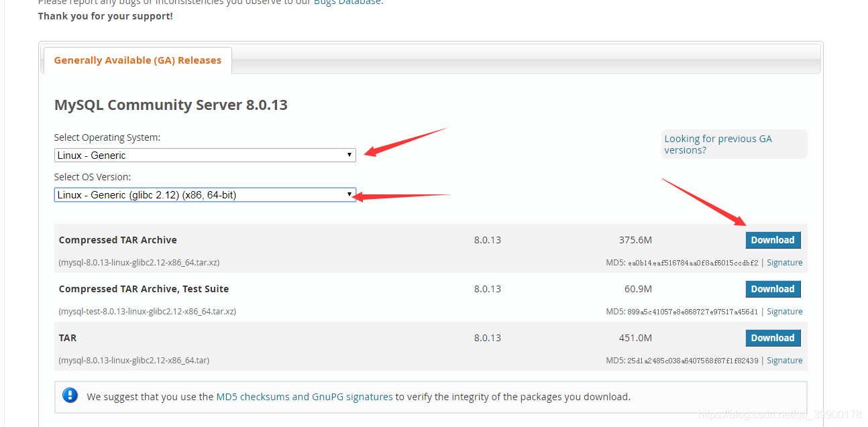Expand the Select OS Version dropdown
The width and height of the screenshot is (868, 427).
(x=205, y=194)
